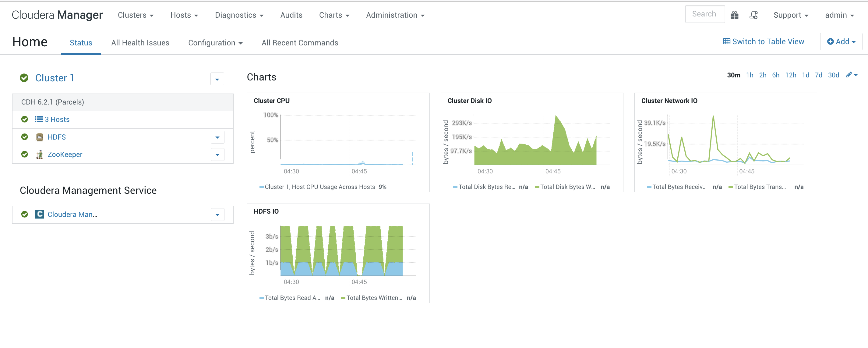Open the Configuration tab dropdown
This screenshot has height=348, width=868.
point(215,43)
